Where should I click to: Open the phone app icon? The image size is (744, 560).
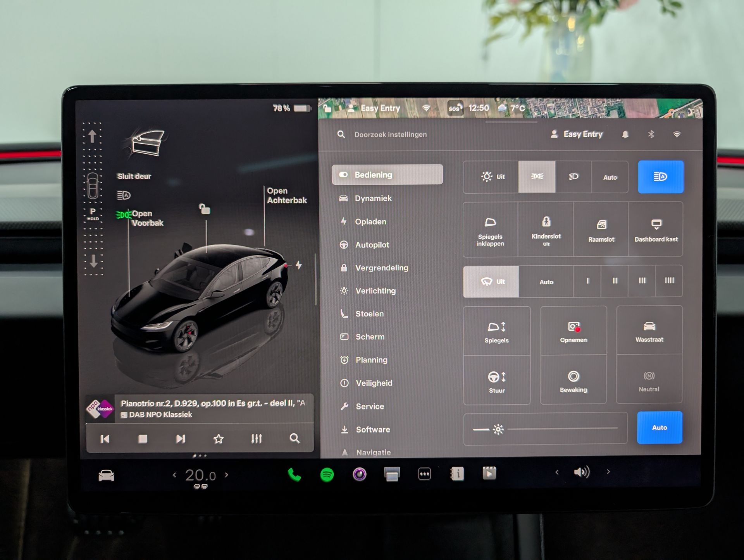tap(294, 474)
